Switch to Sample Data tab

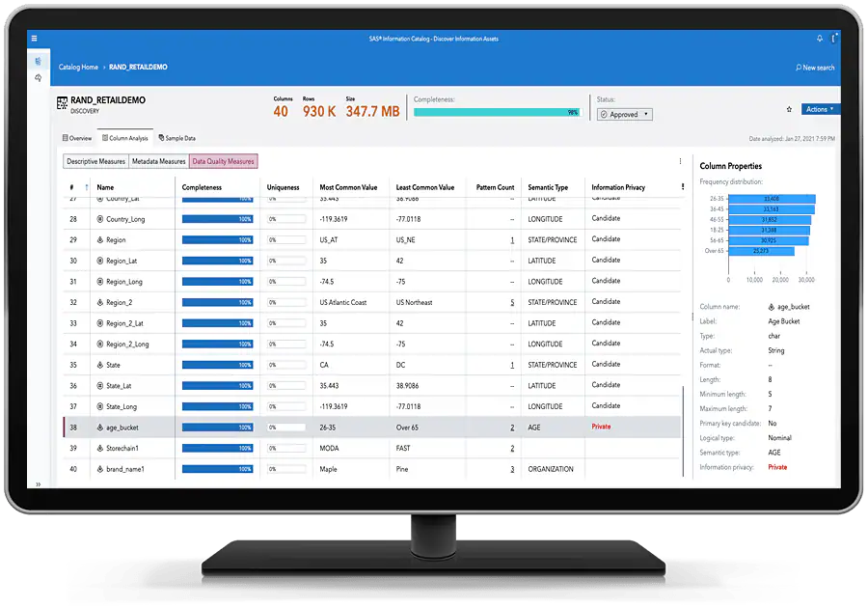point(177,138)
